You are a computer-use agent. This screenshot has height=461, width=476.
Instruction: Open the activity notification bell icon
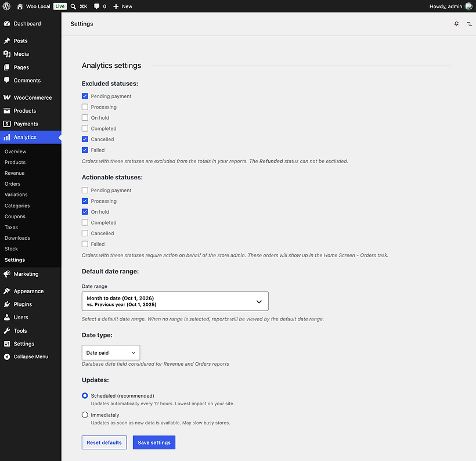[456, 24]
